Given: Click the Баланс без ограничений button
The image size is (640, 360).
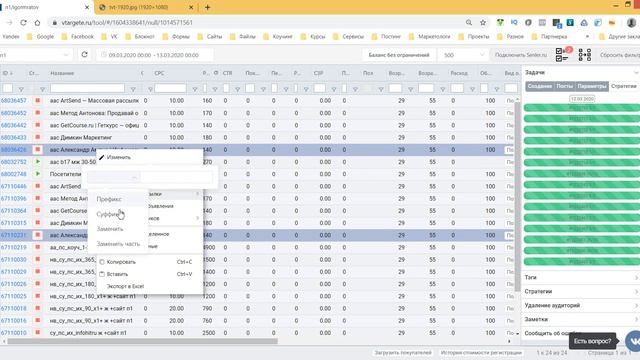Looking at the screenshot, I should [x=399, y=55].
